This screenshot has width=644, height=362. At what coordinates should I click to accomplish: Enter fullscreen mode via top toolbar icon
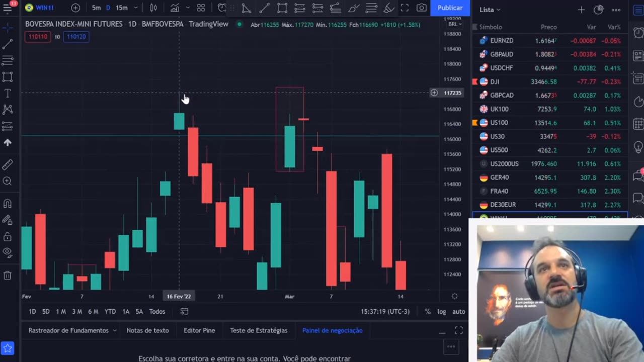coord(405,8)
